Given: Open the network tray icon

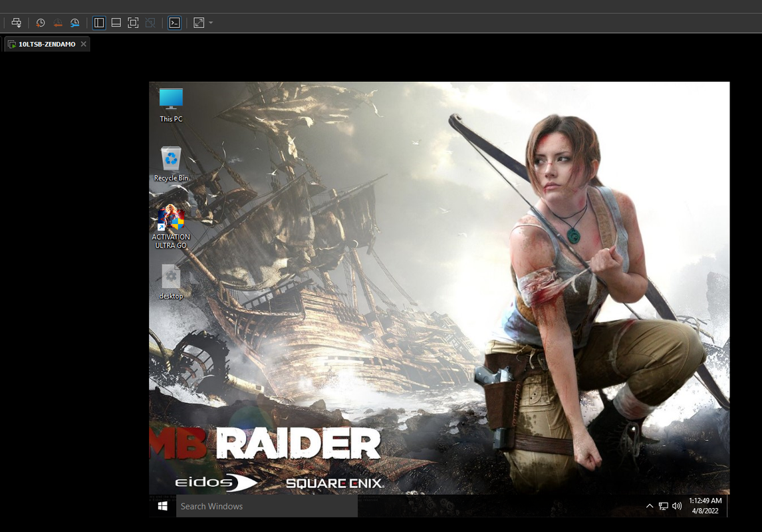Looking at the screenshot, I should click(x=664, y=506).
